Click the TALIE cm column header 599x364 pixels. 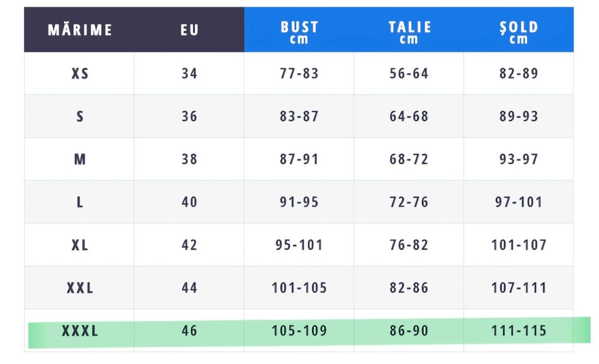tap(409, 32)
